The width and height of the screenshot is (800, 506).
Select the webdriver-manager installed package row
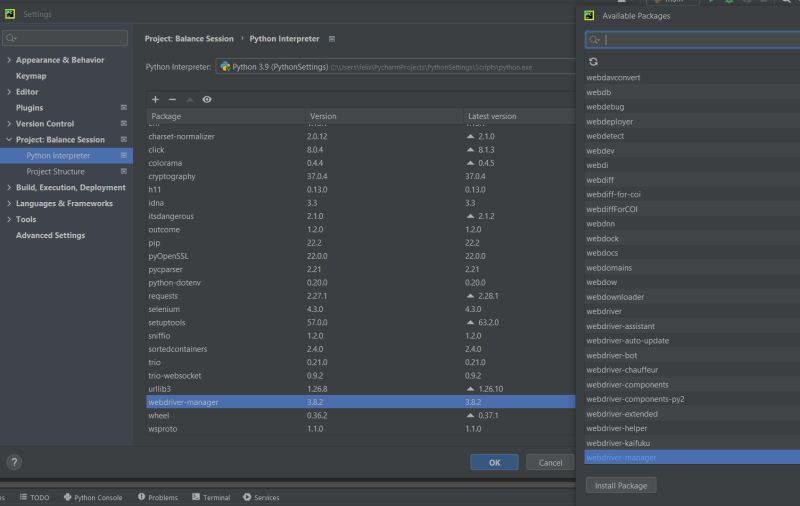coord(361,402)
